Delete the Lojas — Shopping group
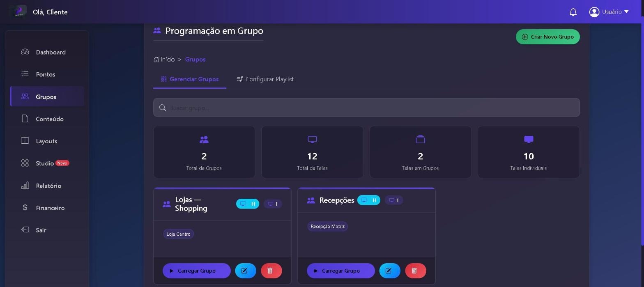This screenshot has width=644, height=287. click(271, 271)
